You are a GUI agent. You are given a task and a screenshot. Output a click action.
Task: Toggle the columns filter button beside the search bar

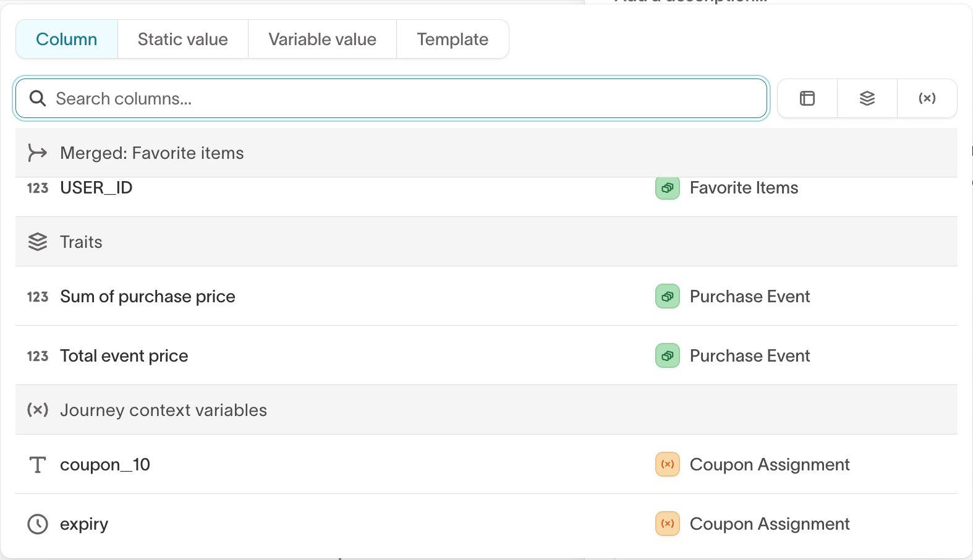point(807,98)
